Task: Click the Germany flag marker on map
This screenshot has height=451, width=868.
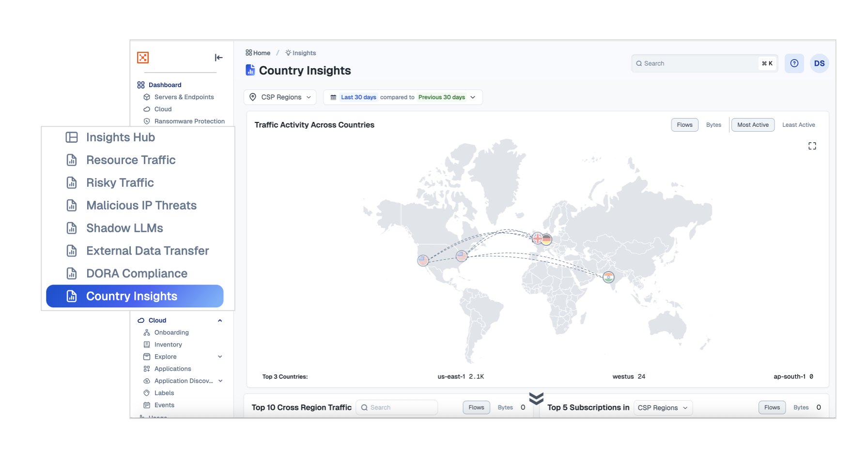Action: pyautogui.click(x=546, y=240)
